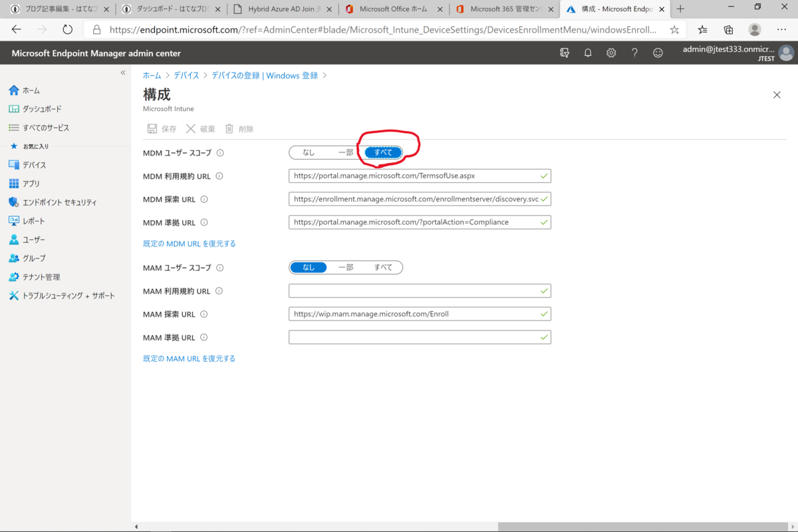This screenshot has width=798, height=532.
Task: Set MAM user scope to なし
Action: [x=309, y=267]
